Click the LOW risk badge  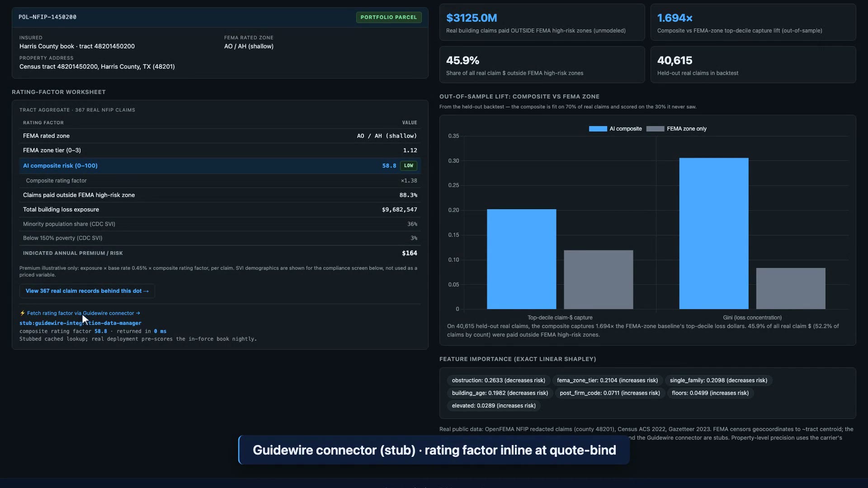coord(409,166)
